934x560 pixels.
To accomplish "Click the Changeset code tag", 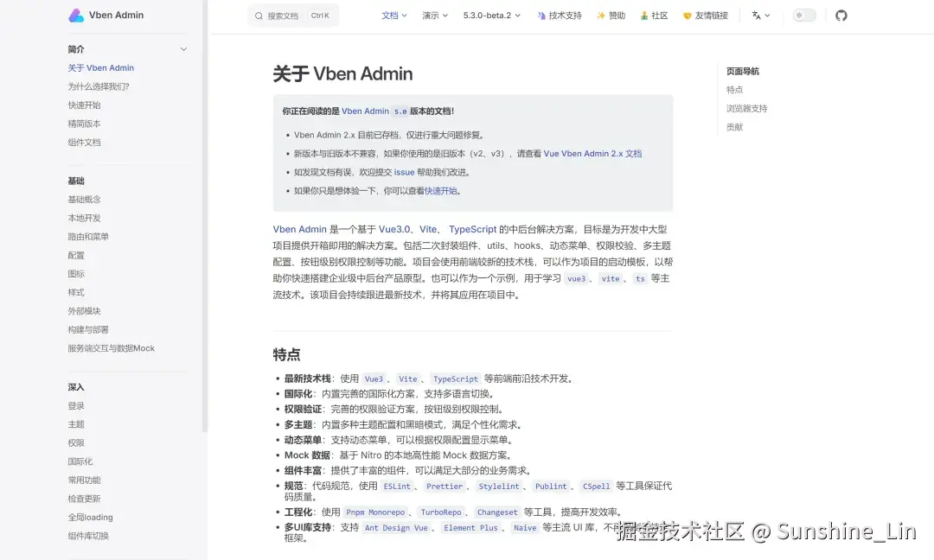I will pos(497,512).
